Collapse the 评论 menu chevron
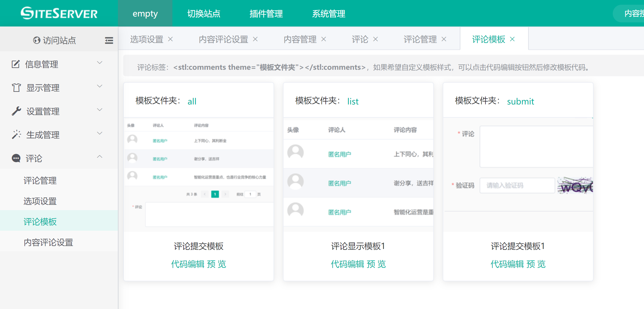The width and height of the screenshot is (644, 309). 100,157
